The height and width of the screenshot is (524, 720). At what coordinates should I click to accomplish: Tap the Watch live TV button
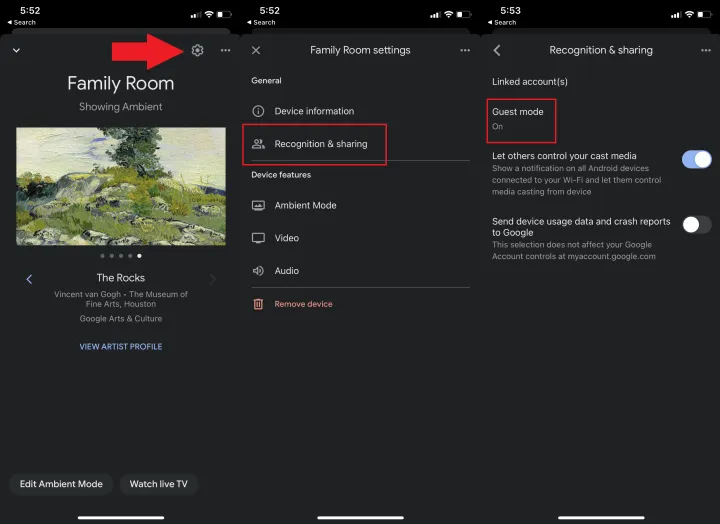coord(158,484)
